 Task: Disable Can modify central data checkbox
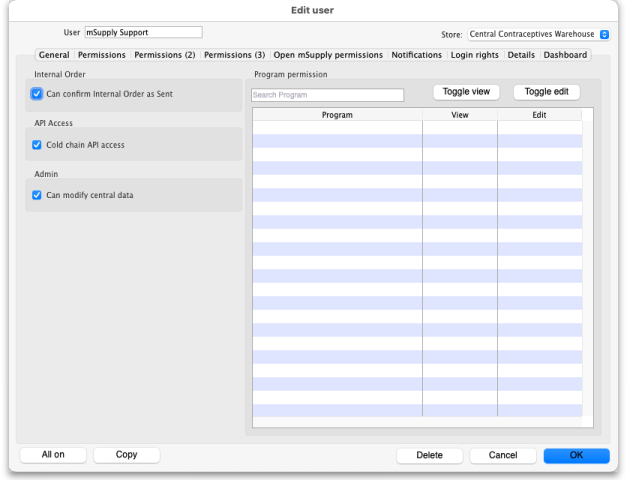tap(37, 195)
